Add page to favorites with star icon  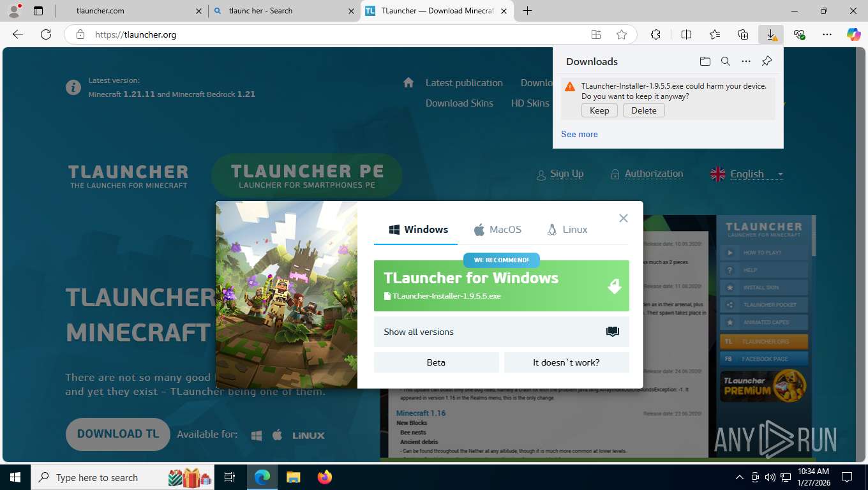point(622,34)
